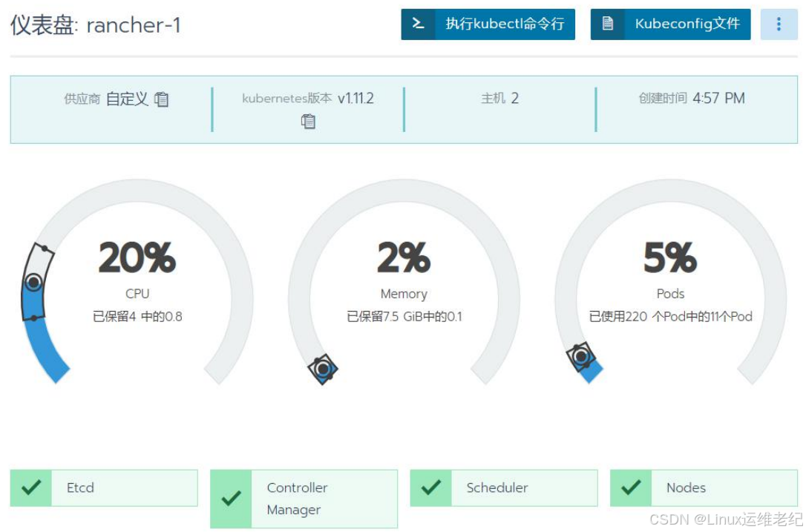
Task: Click the 供应商 自定义 provider text
Action: pos(106,99)
